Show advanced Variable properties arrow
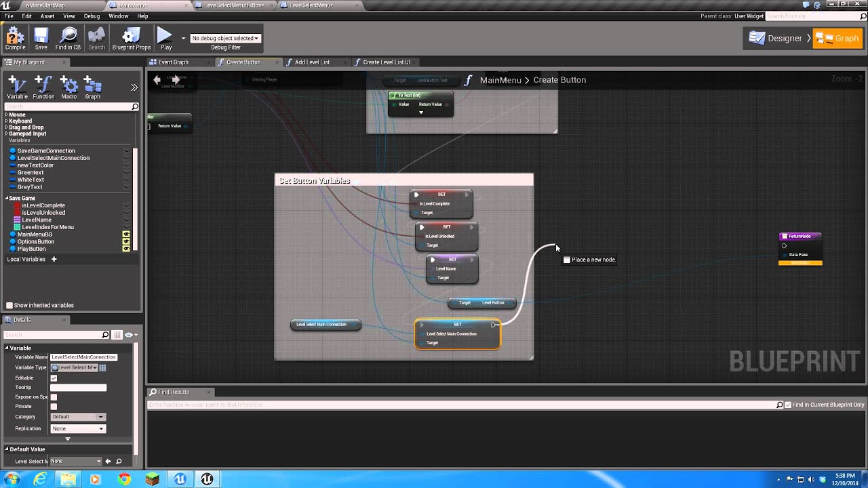 coord(67,439)
